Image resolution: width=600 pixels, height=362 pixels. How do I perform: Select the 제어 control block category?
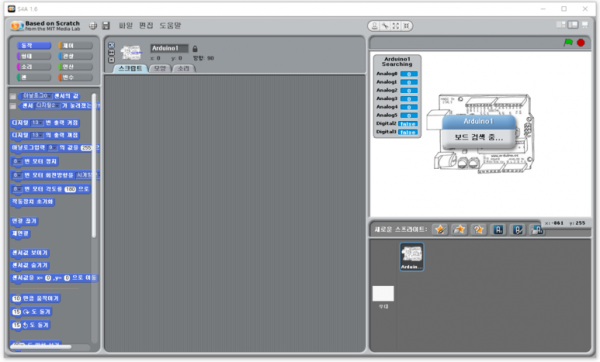point(75,46)
